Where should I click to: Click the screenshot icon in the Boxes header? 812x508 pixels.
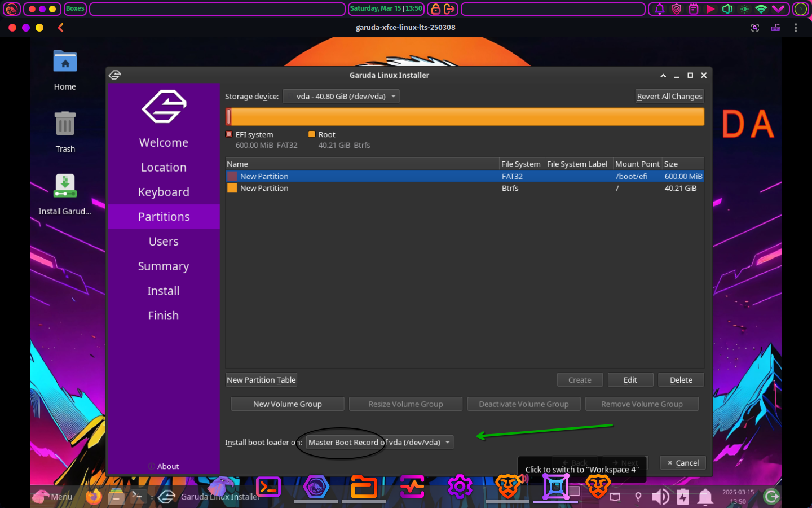click(755, 27)
